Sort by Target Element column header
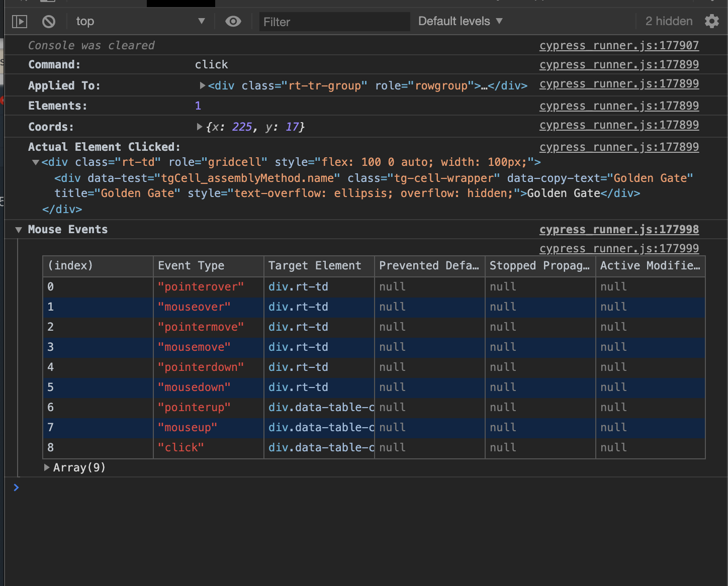The height and width of the screenshot is (586, 728). click(319, 266)
